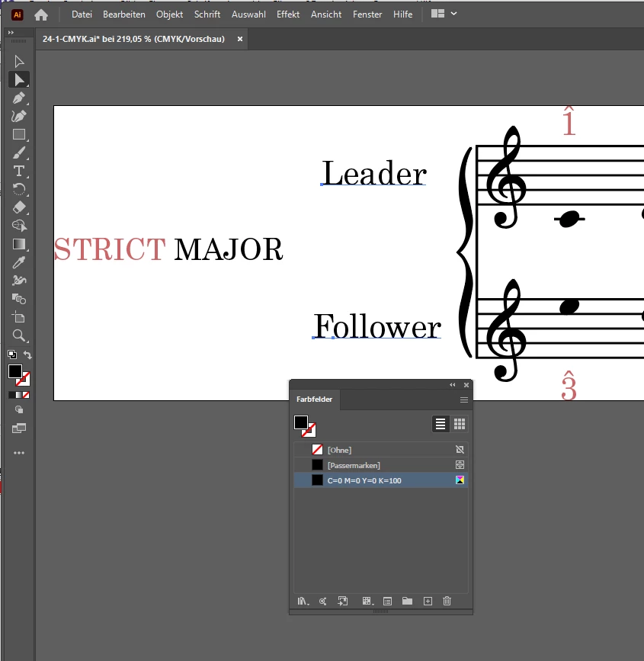
Task: Set paint to None in toolbar
Action: tap(26, 395)
